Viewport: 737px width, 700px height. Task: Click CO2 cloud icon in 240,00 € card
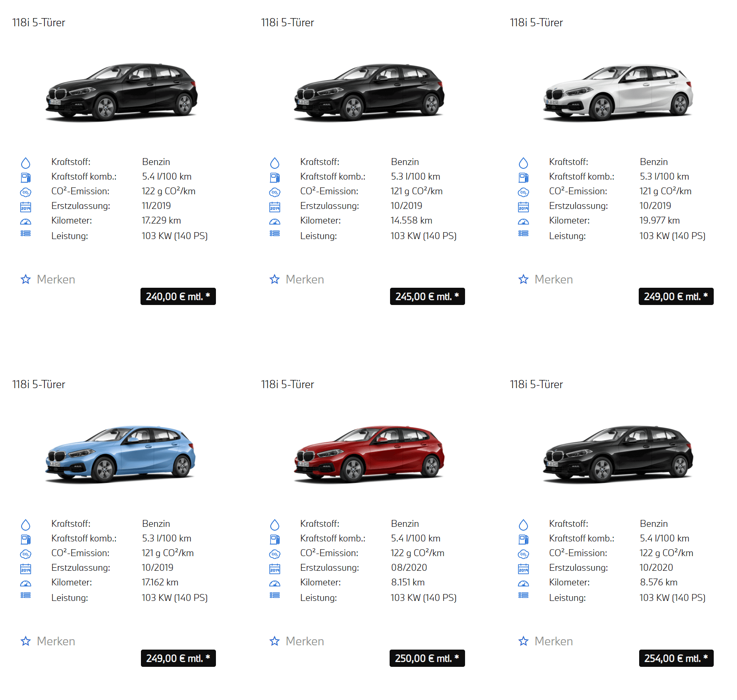click(x=26, y=192)
